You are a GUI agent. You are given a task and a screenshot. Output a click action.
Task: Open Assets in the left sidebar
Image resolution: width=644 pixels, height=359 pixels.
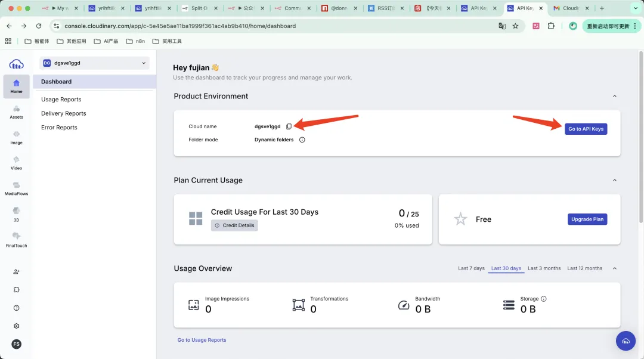[16, 112]
